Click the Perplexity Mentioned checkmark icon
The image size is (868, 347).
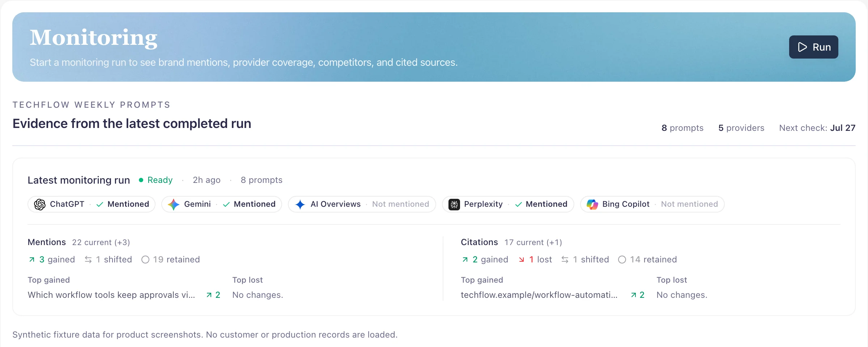tap(518, 204)
